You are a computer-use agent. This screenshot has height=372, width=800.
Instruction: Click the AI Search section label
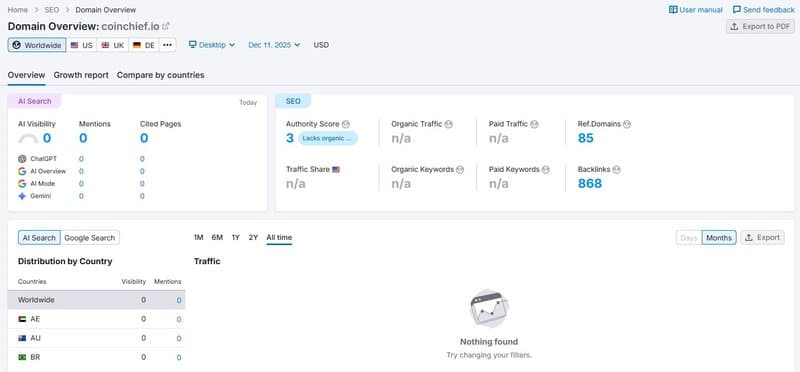pyautogui.click(x=35, y=101)
